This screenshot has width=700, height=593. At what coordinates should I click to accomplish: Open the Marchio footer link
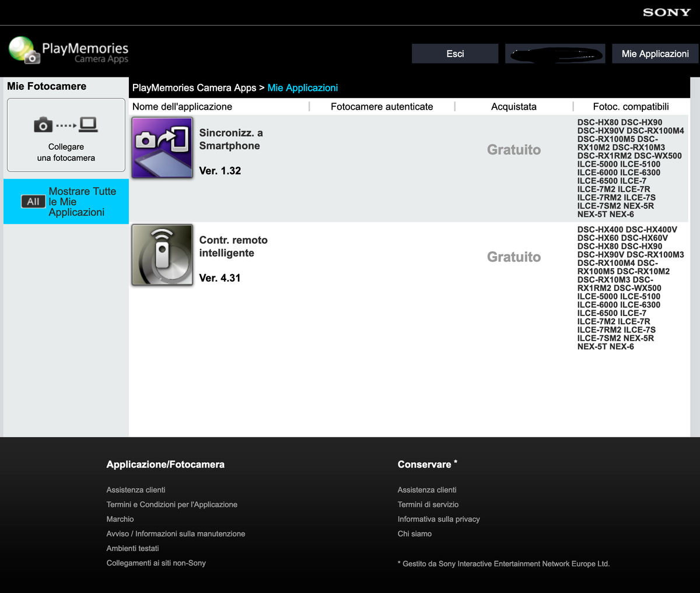120,519
